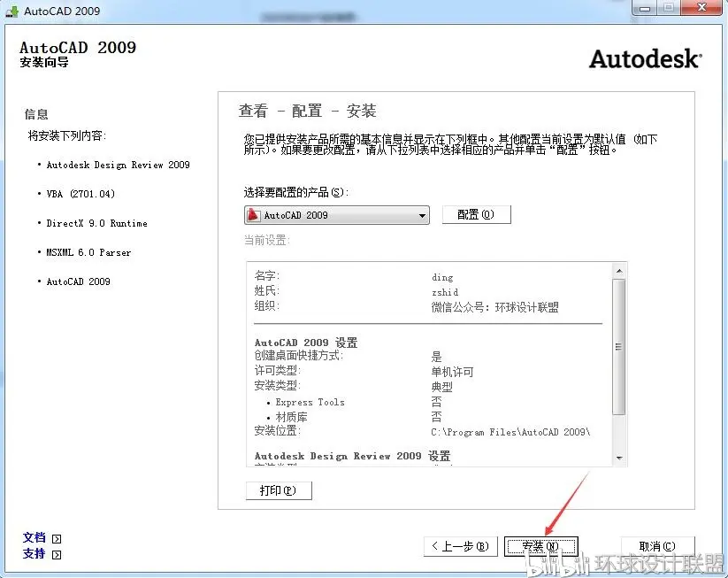This screenshot has width=728, height=578.
Task: Click the arrow icon next to 支持
Action: pyautogui.click(x=57, y=555)
